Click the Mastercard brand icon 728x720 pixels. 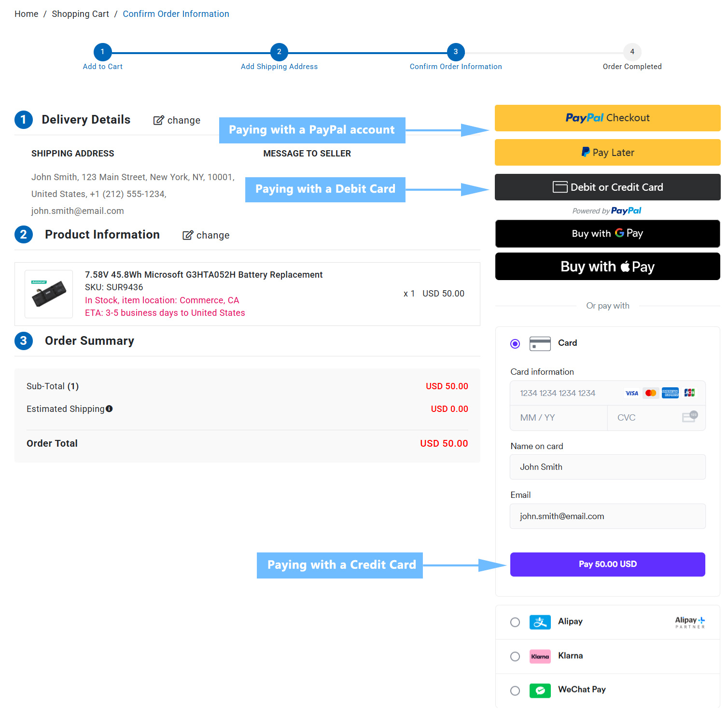tap(651, 393)
